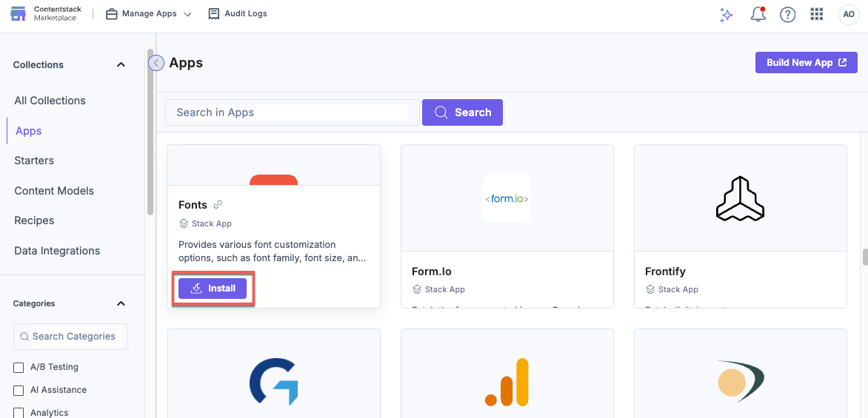Select Data Integrations in sidebar
This screenshot has height=418, width=868.
tap(57, 251)
